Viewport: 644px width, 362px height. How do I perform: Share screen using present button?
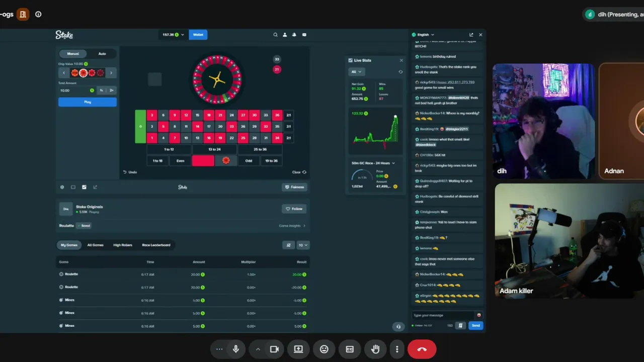[298, 349]
